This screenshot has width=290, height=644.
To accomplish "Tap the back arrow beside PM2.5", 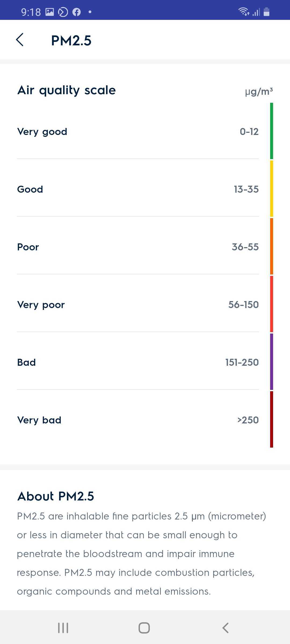I will (x=20, y=40).
